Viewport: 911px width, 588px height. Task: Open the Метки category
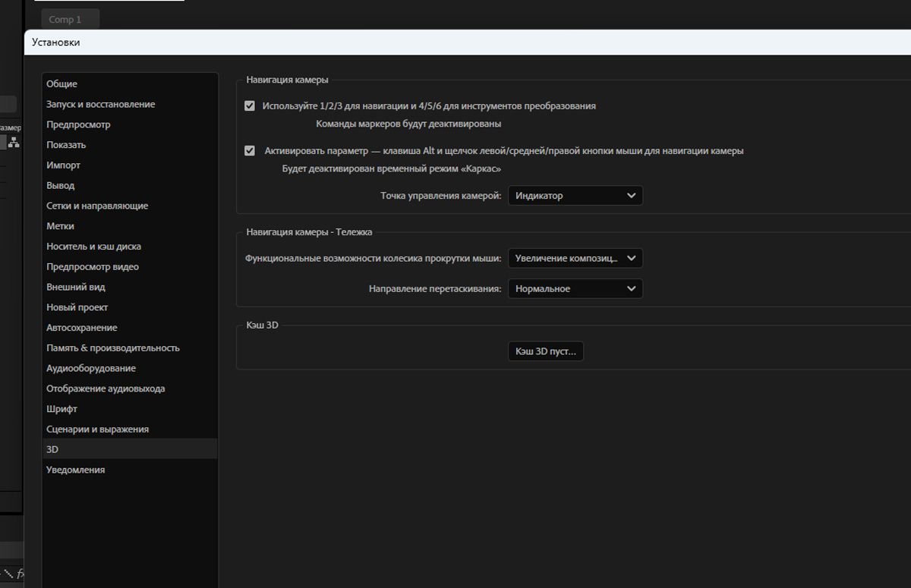tap(130, 226)
